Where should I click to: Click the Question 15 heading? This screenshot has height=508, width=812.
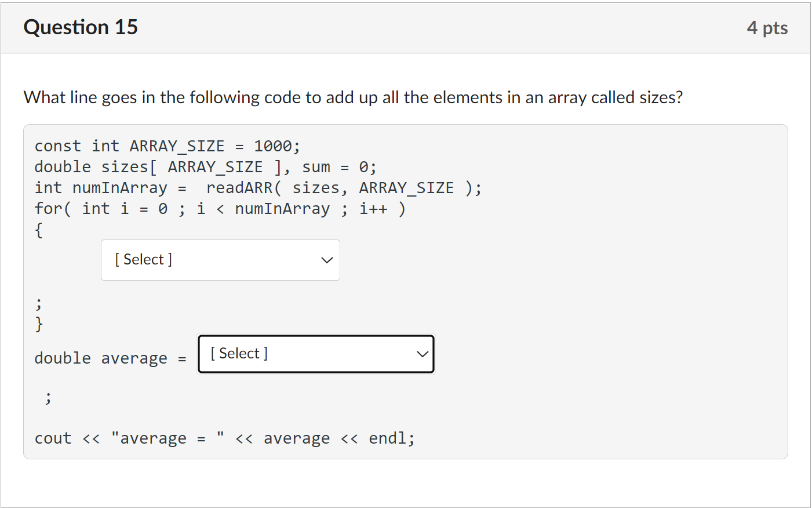81,27
